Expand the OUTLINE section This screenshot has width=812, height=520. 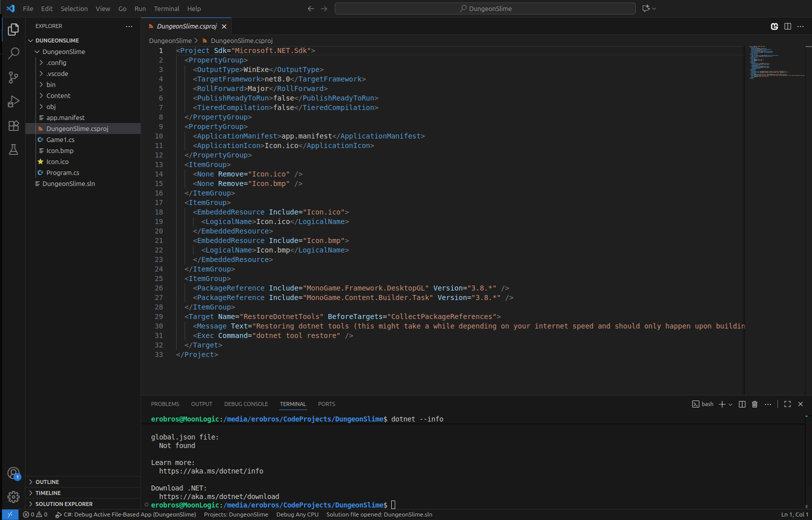tap(47, 482)
